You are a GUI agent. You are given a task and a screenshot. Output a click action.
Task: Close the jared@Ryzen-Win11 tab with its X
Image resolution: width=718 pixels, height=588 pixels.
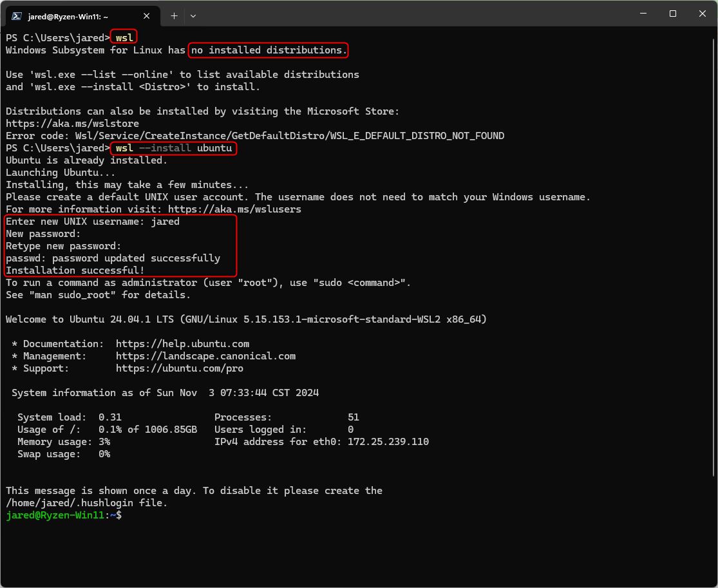coord(146,15)
